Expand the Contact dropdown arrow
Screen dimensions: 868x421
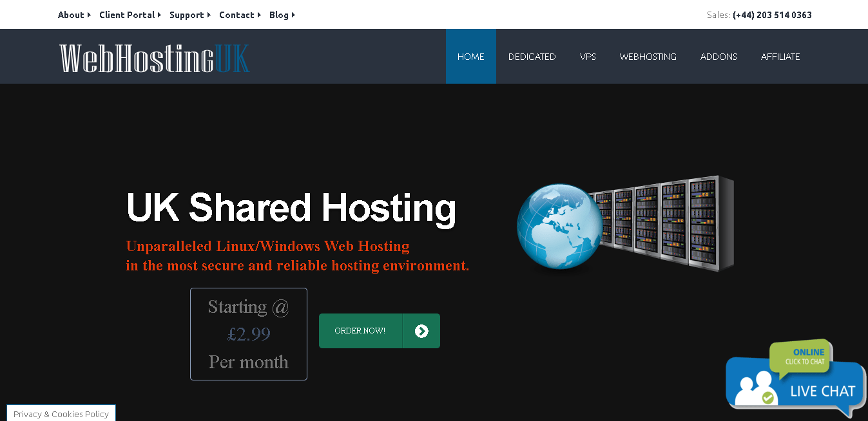(259, 15)
